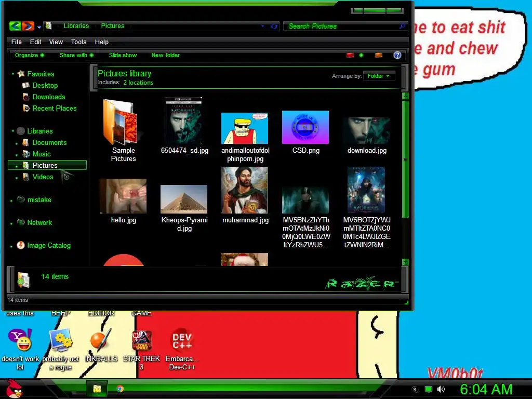Viewport: 532px width, 399px height.
Task: Go back with the green Back arrow
Action: [x=15, y=26]
